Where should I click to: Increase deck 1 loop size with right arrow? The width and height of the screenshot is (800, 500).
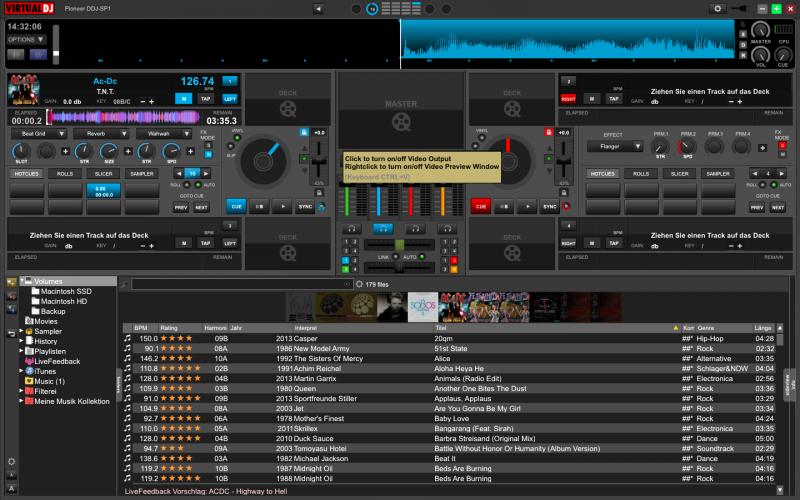[206, 173]
